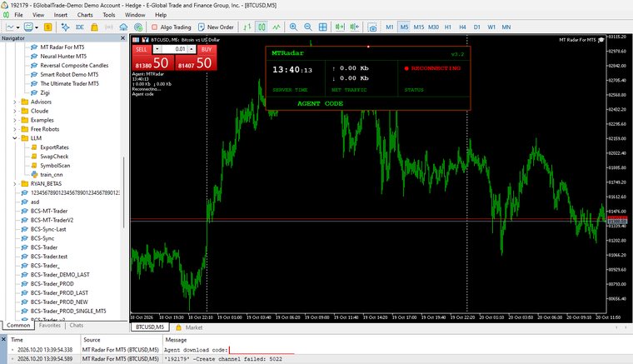Open the Insert menu
633x364 pixels.
point(61,15)
